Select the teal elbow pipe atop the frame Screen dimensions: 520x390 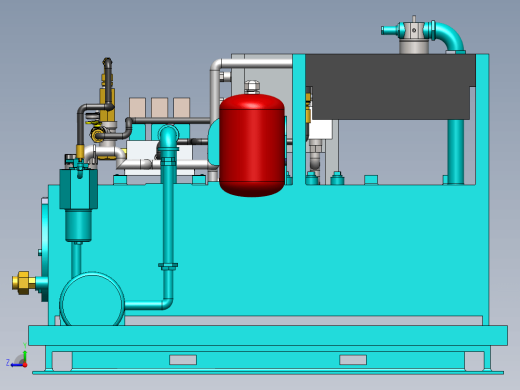point(448,36)
